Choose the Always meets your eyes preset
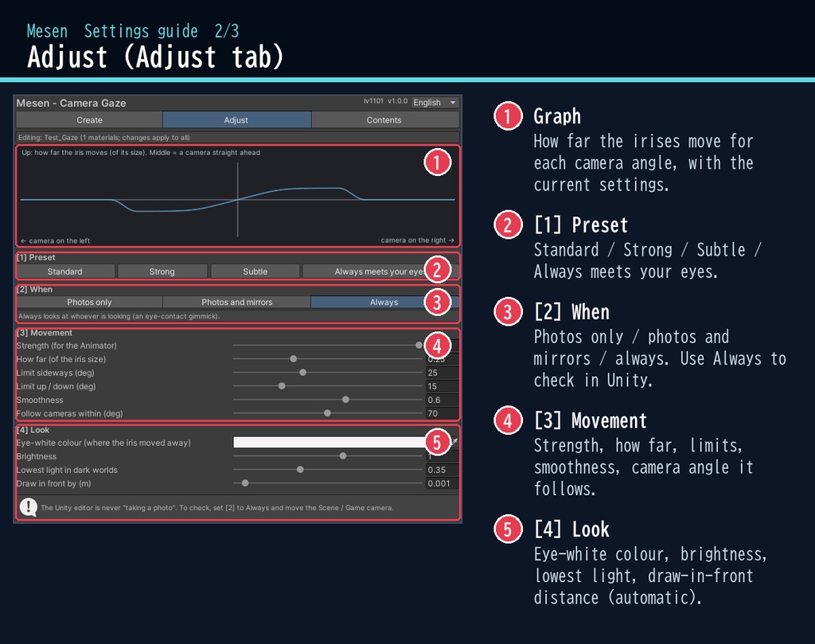 380,271
